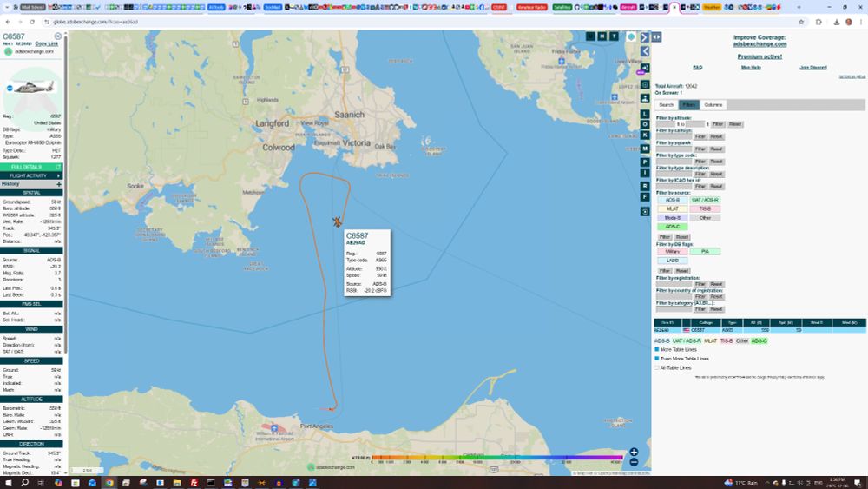Click the user profile icon

pyautogui.click(x=645, y=98)
